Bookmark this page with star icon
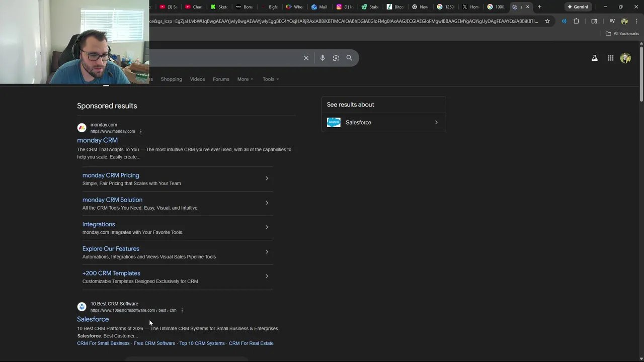 pyautogui.click(x=547, y=21)
